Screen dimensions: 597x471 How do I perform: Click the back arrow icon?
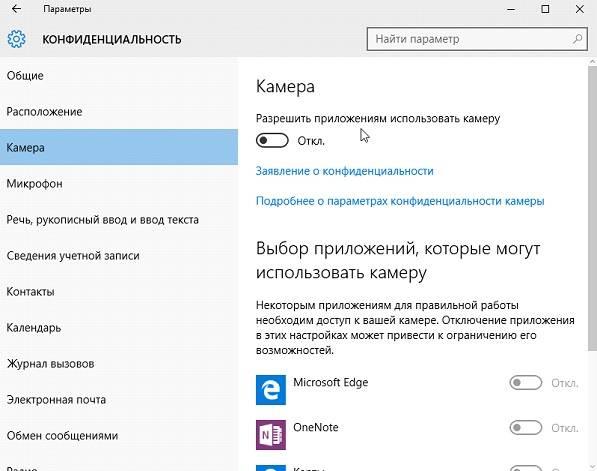pos(16,9)
